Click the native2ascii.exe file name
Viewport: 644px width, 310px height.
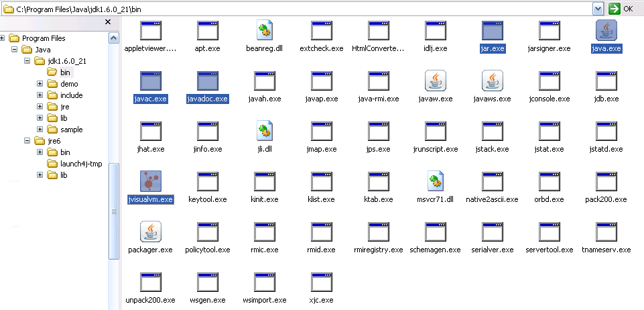pyautogui.click(x=492, y=199)
